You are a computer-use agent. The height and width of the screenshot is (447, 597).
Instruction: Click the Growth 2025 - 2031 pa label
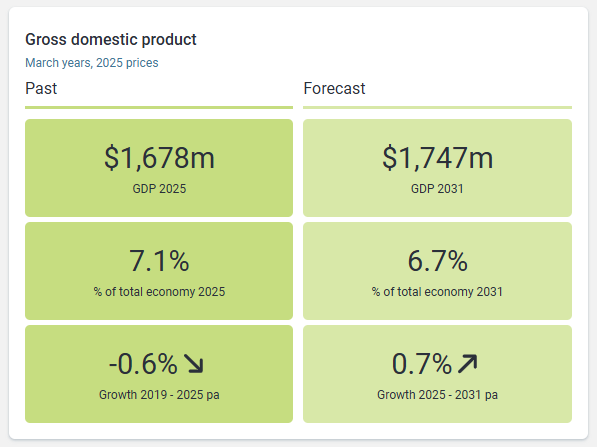click(437, 395)
